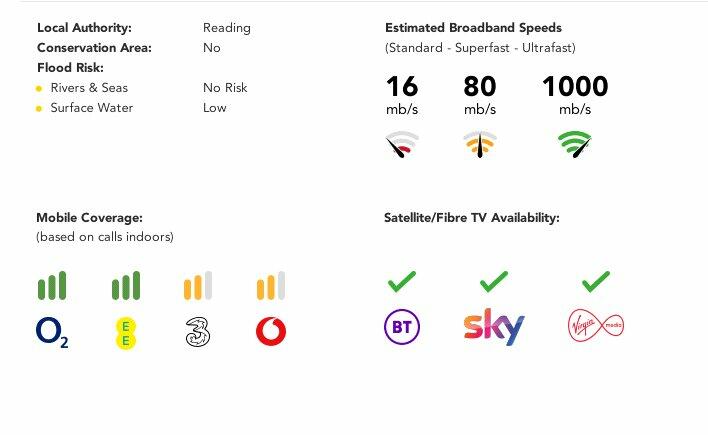Click the 1000 mb/s ultrafast speed value

click(x=574, y=88)
